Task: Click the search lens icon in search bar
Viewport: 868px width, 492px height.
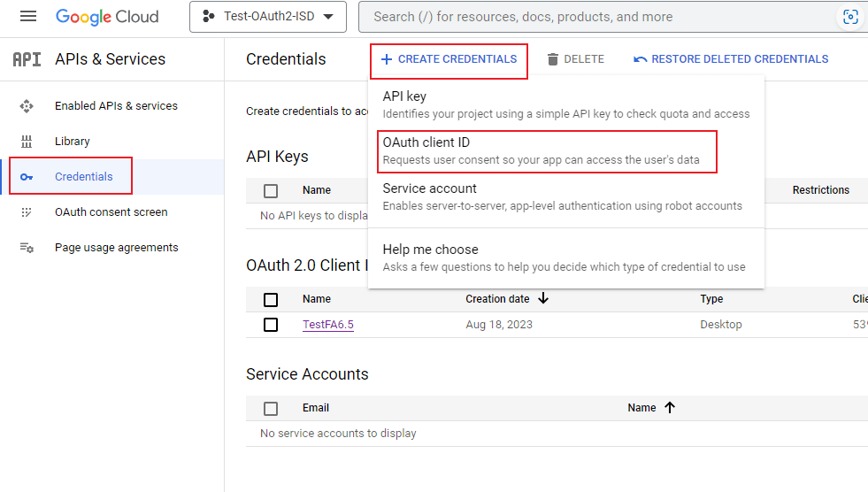Action: click(850, 17)
